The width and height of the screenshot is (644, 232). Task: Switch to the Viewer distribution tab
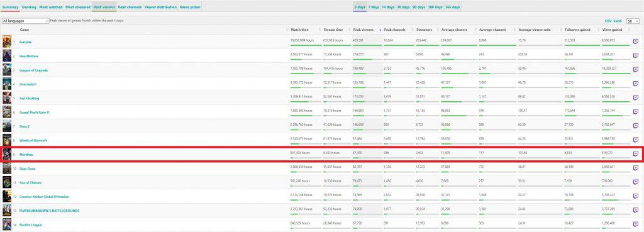160,7
